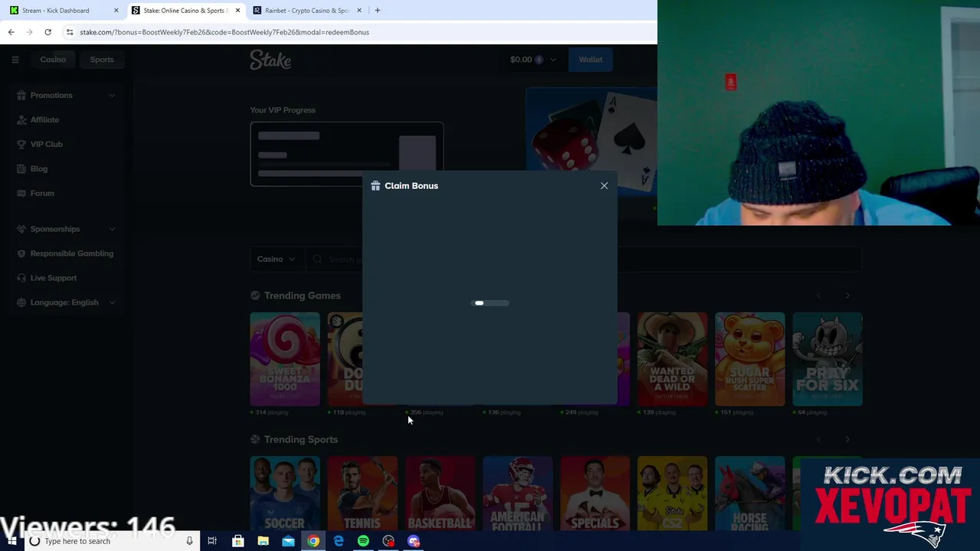
Task: Open Spotify from taskbar
Action: [x=364, y=541]
